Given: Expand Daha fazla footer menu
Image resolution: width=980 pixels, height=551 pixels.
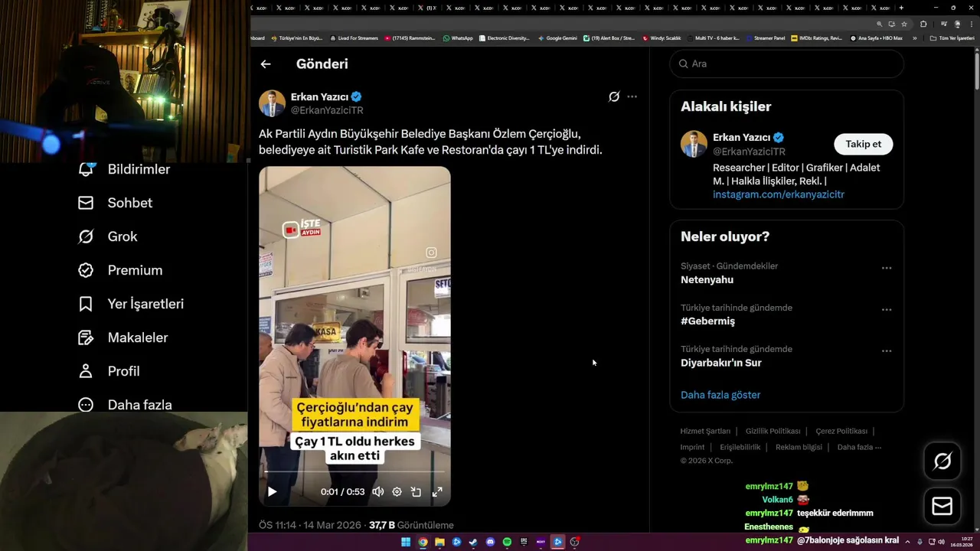Looking at the screenshot, I should click(859, 447).
